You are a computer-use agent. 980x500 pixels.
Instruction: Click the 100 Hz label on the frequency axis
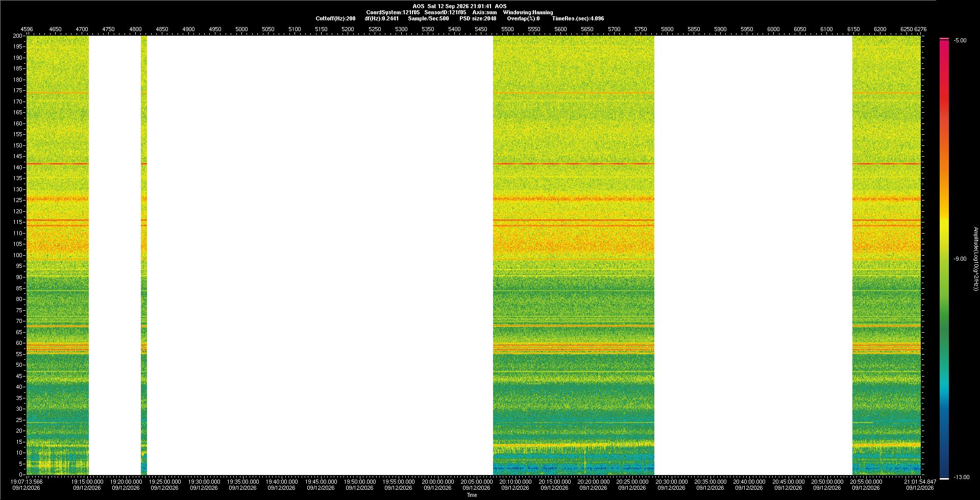pyautogui.click(x=18, y=255)
